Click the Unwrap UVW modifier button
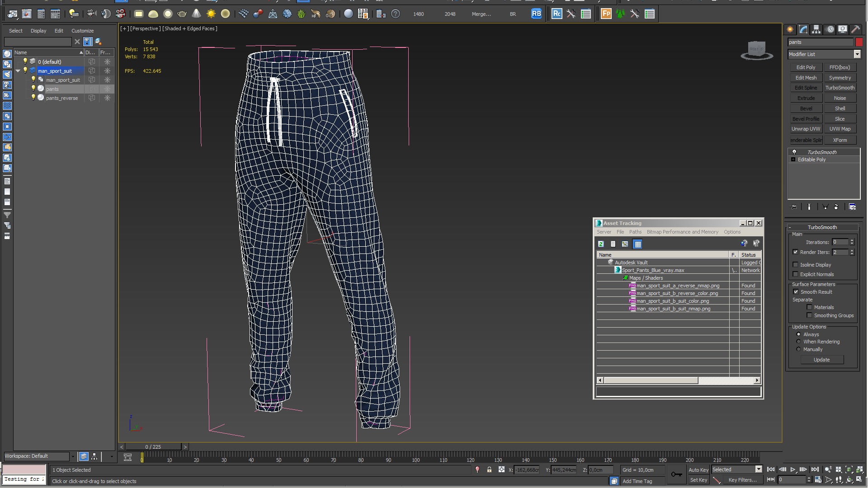The width and height of the screenshot is (868, 488). point(806,129)
